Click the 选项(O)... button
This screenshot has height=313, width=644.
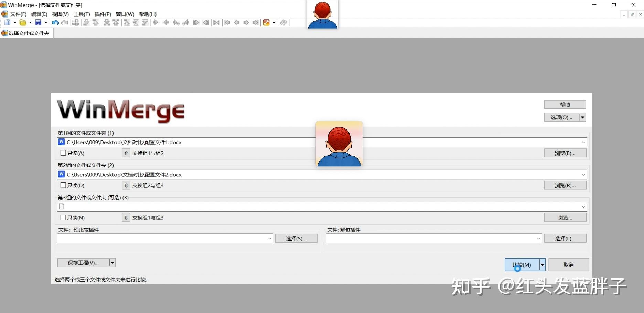click(561, 117)
